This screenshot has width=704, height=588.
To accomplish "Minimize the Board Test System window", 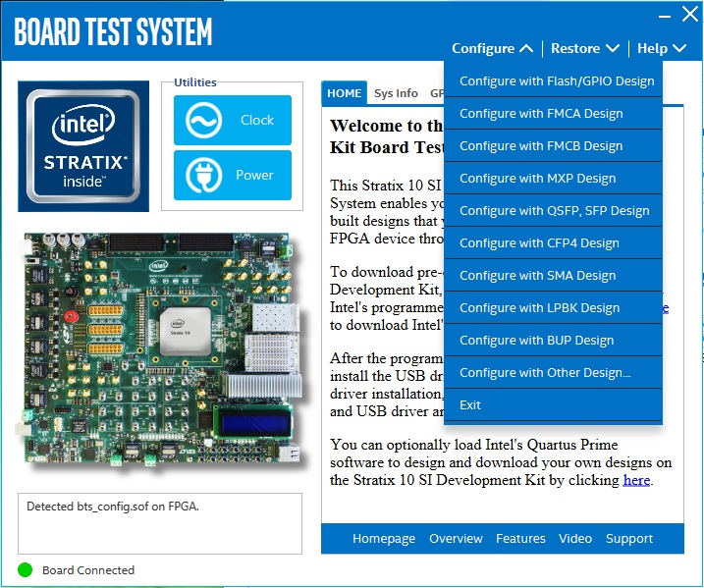I will [665, 16].
